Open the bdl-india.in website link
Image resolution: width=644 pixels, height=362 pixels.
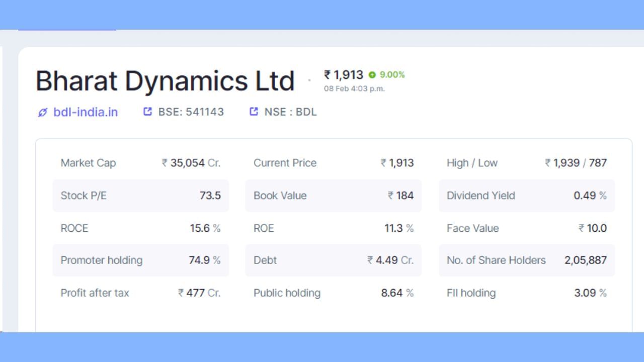tap(86, 112)
